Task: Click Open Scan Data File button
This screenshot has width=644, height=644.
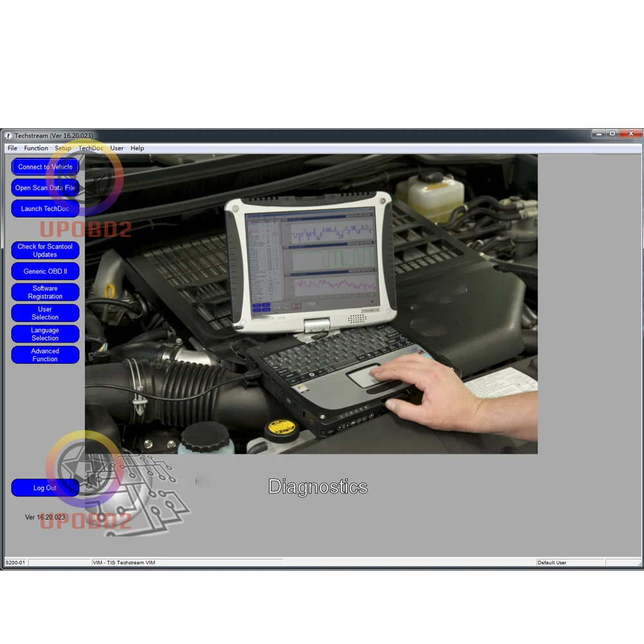Action: 45,187
